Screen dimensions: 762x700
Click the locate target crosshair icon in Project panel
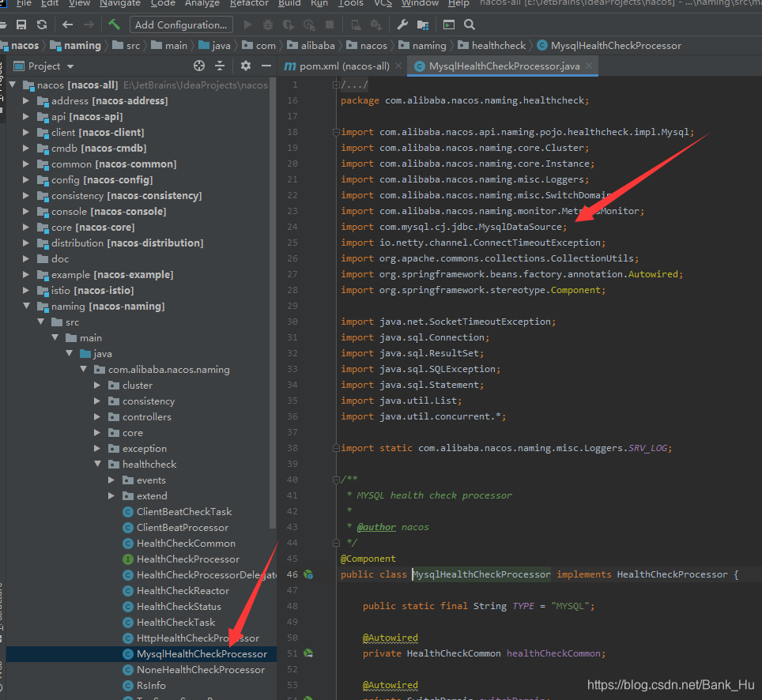click(x=199, y=66)
